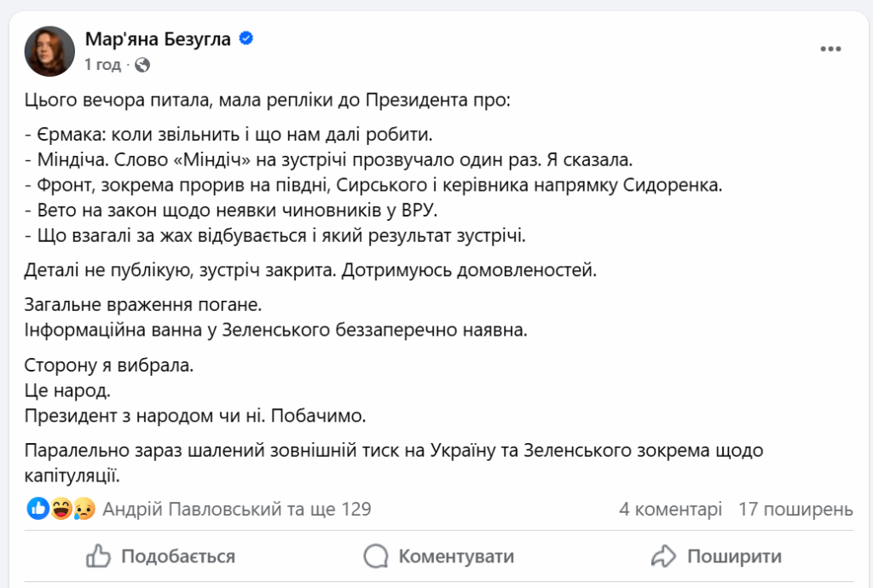
Task: Click the post text about Єрмака
Action: tap(230, 135)
